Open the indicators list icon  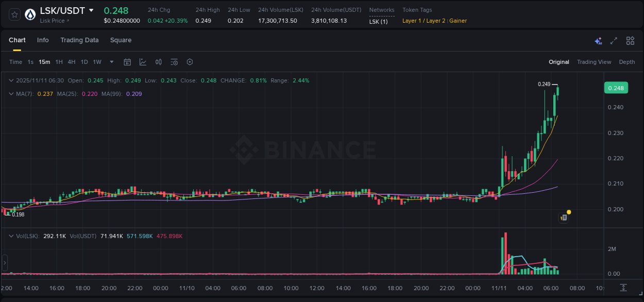point(174,62)
